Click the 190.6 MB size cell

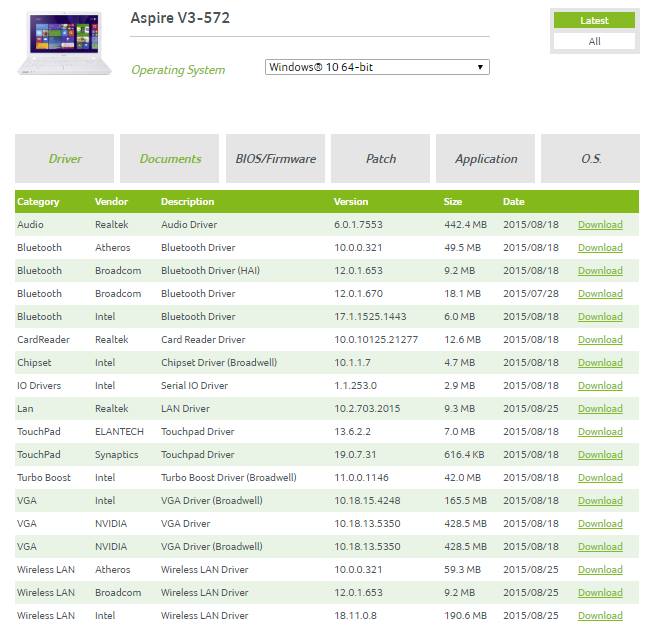click(x=465, y=616)
